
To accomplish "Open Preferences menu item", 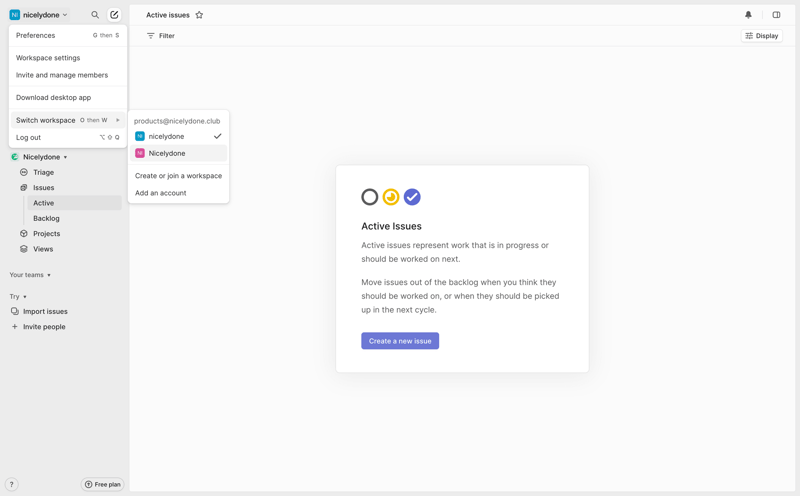I will click(67, 35).
